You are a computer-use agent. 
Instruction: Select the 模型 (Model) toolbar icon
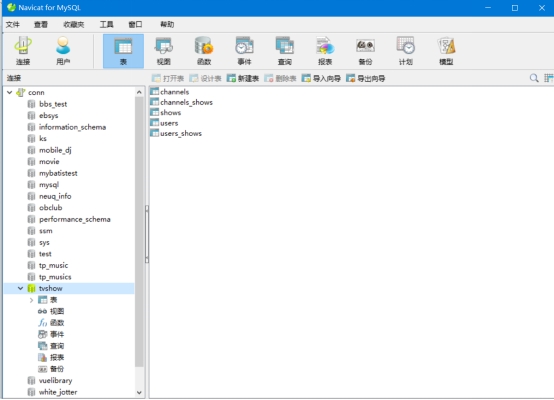pyautogui.click(x=446, y=51)
